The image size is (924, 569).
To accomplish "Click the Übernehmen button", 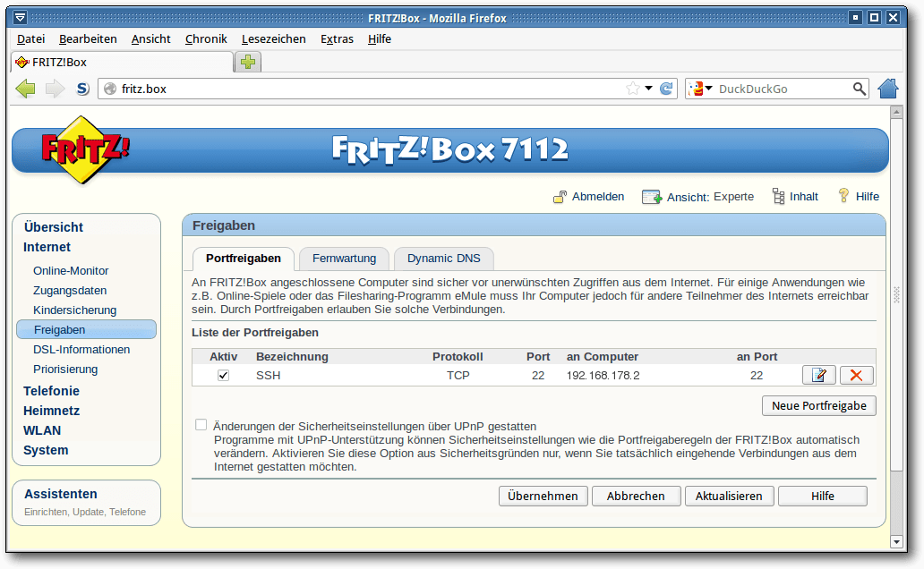I will (x=543, y=496).
